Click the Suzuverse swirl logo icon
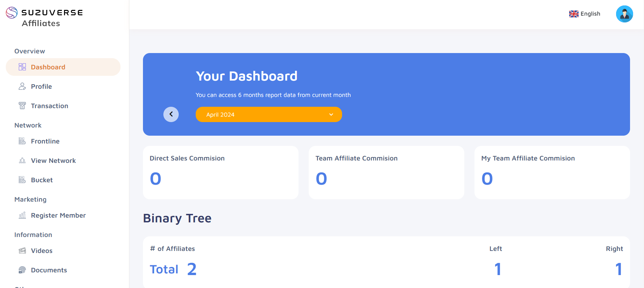 coord(12,13)
